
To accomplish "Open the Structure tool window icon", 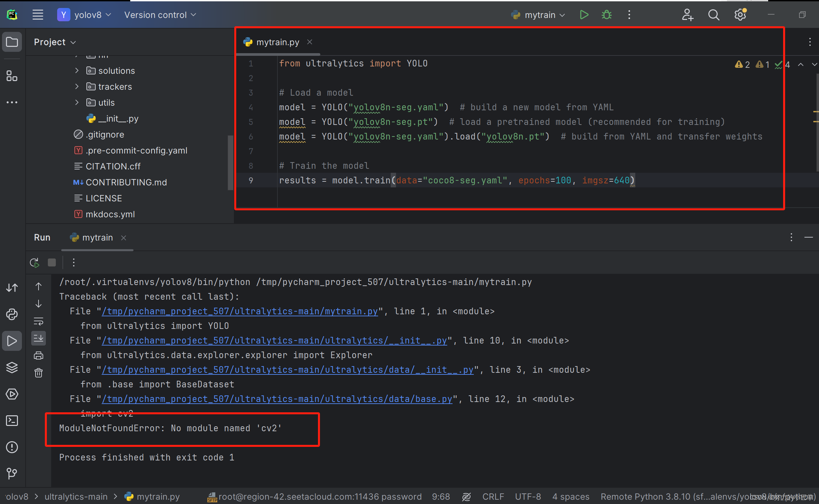I will click(x=12, y=76).
